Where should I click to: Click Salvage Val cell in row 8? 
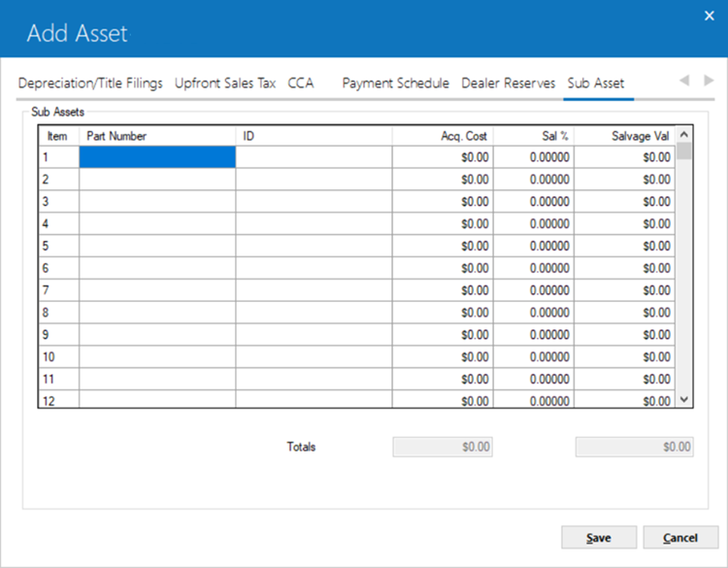click(625, 313)
